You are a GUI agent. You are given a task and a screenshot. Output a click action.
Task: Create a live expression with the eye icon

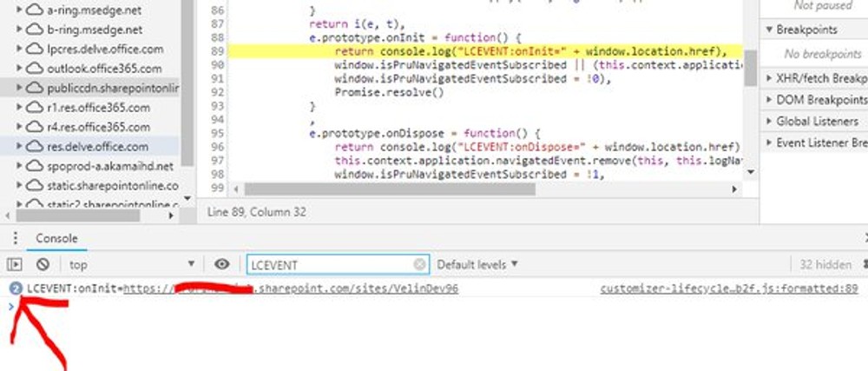[x=222, y=265]
